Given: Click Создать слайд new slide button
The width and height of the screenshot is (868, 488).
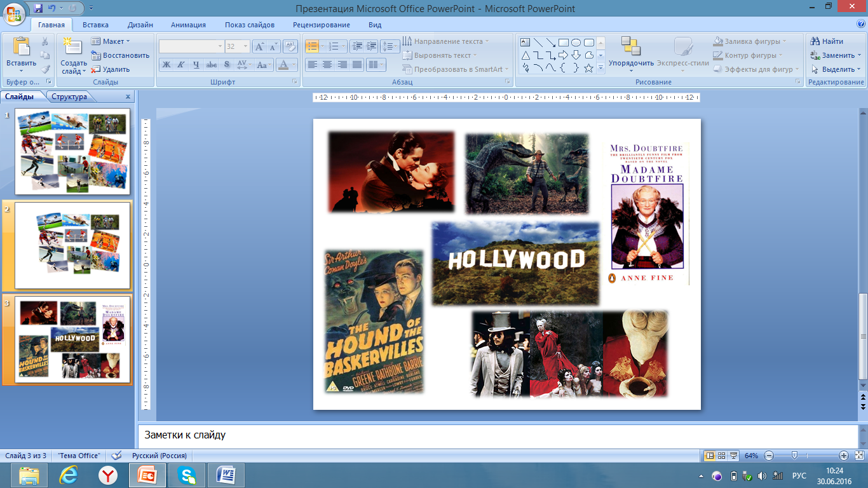Looking at the screenshot, I should coord(74,55).
